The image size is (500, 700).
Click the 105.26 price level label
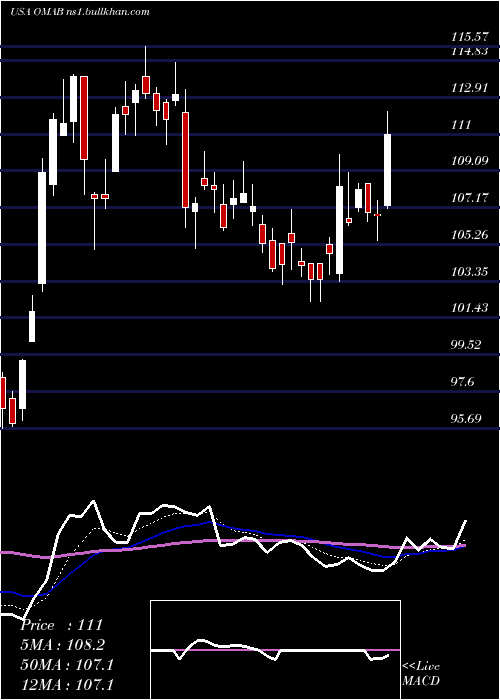tap(469, 235)
